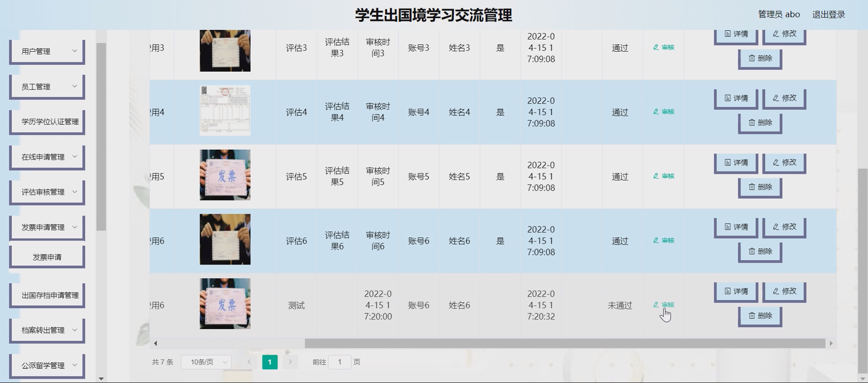Expand the 用户管理 sidebar menu
The width and height of the screenshot is (868, 383).
47,51
